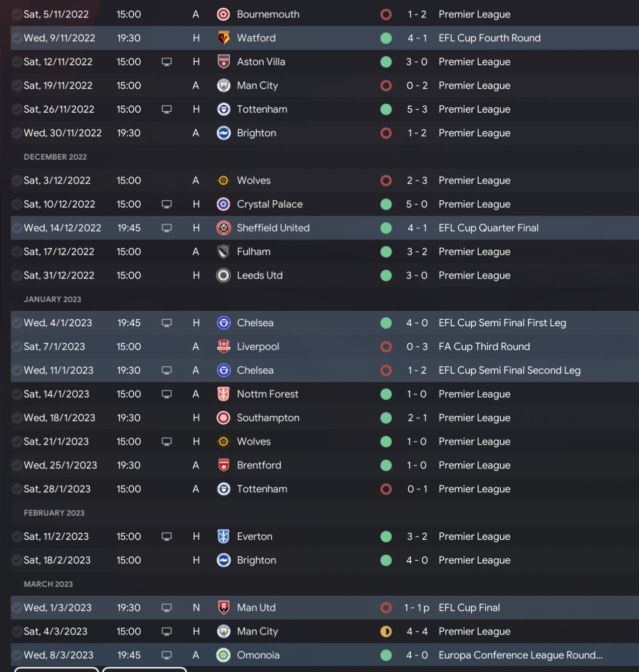Open the Liverpool crest icon
The height and width of the screenshot is (672, 639).
(223, 347)
